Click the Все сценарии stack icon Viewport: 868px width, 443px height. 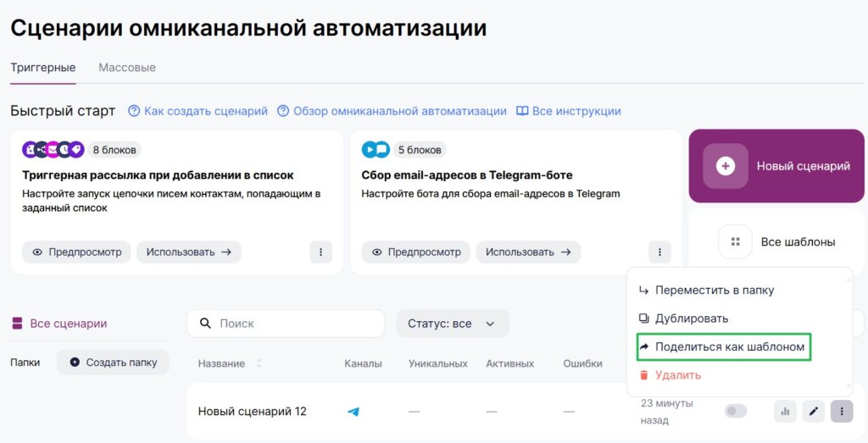[x=17, y=324]
